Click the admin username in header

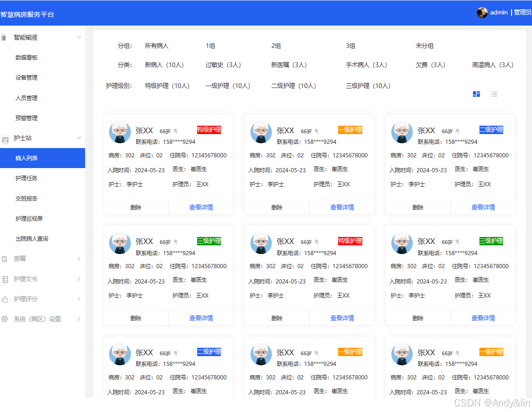499,12
